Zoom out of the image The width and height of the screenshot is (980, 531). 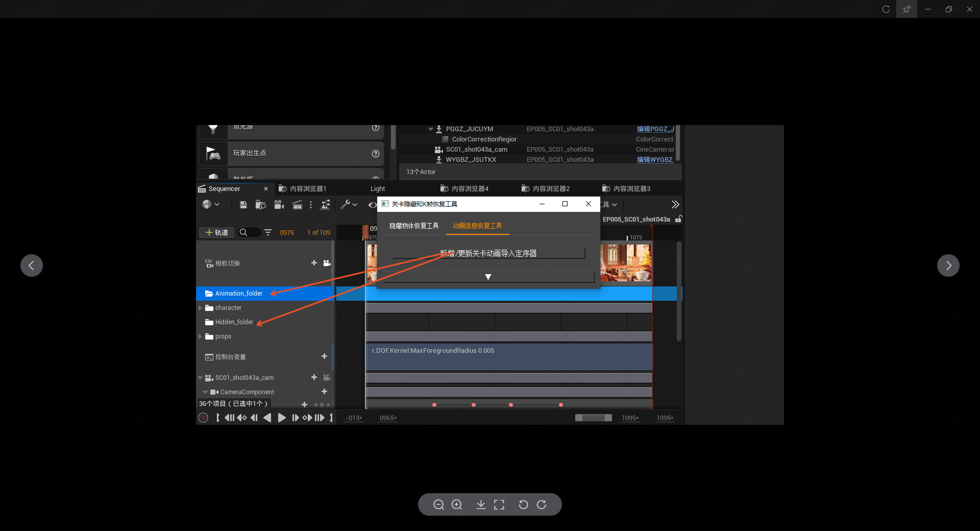(438, 504)
